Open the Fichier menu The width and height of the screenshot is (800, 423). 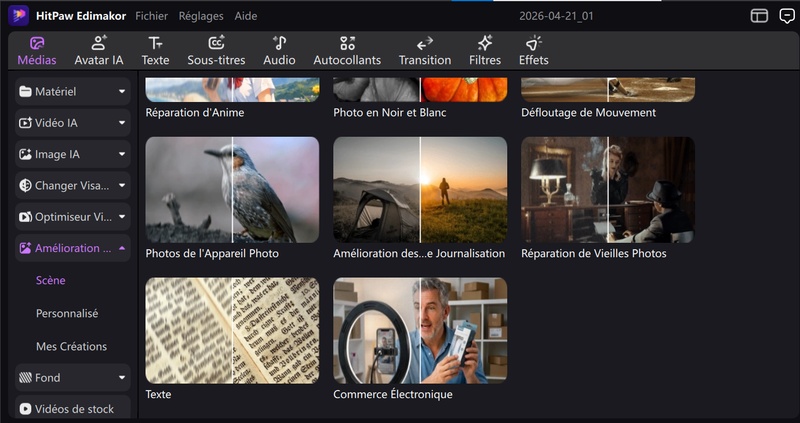coord(151,16)
